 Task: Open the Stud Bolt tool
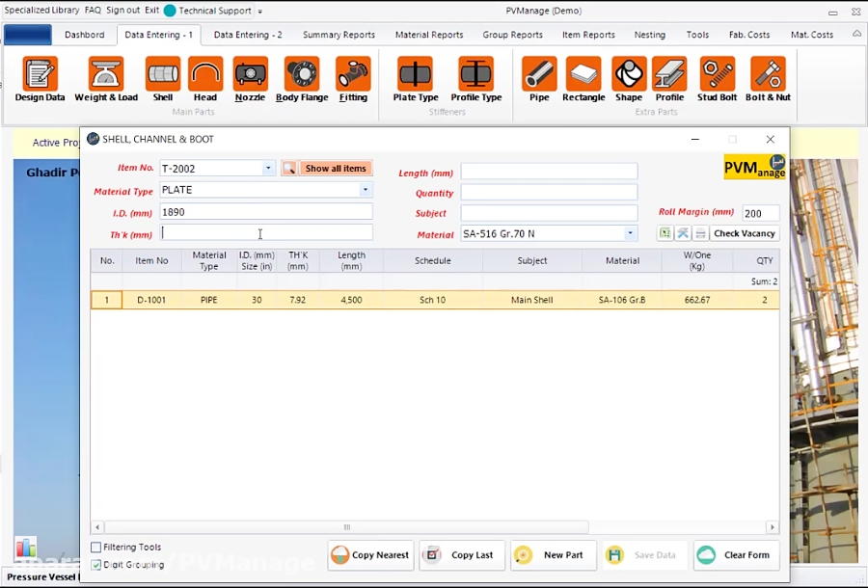pyautogui.click(x=717, y=79)
